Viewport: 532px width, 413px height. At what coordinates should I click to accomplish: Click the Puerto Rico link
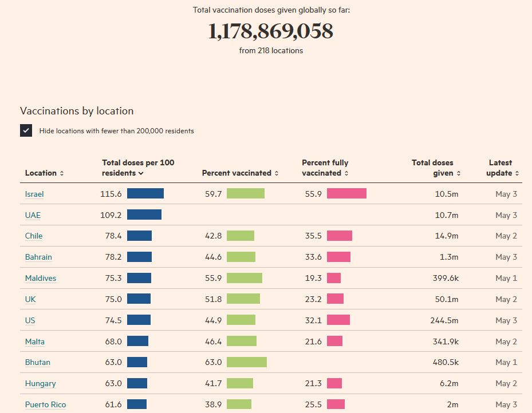45,404
